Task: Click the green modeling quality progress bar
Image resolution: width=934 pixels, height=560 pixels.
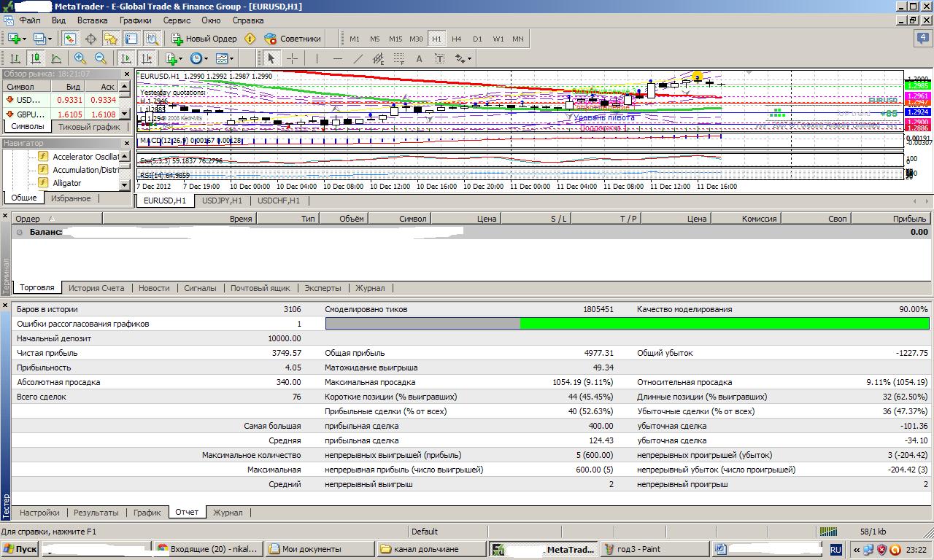Action: [724, 324]
